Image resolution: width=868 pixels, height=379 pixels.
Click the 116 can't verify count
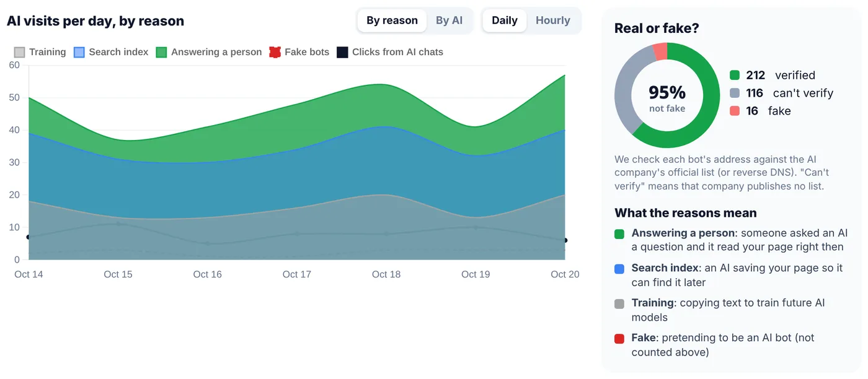[755, 93]
